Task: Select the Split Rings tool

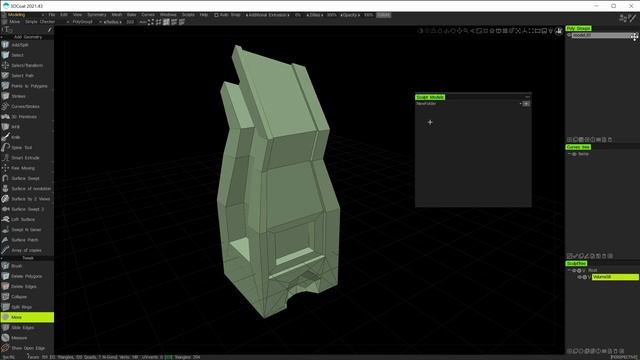Action: coord(27,307)
